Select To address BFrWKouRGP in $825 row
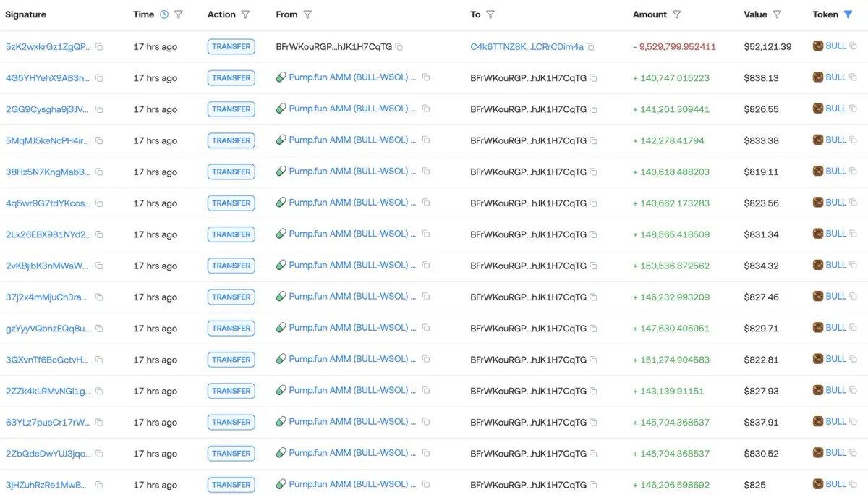The image size is (868, 495). pyautogui.click(x=529, y=485)
